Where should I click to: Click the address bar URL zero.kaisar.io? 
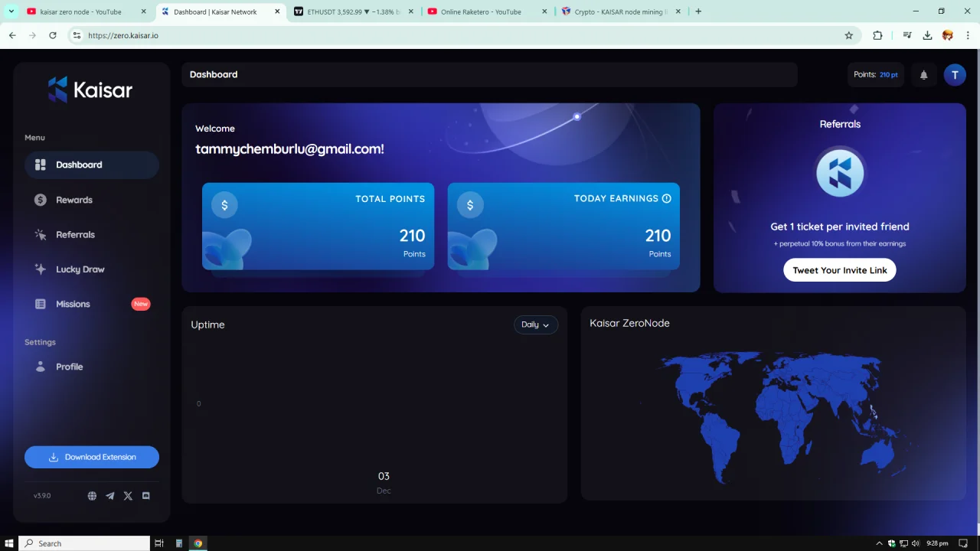coord(123,35)
